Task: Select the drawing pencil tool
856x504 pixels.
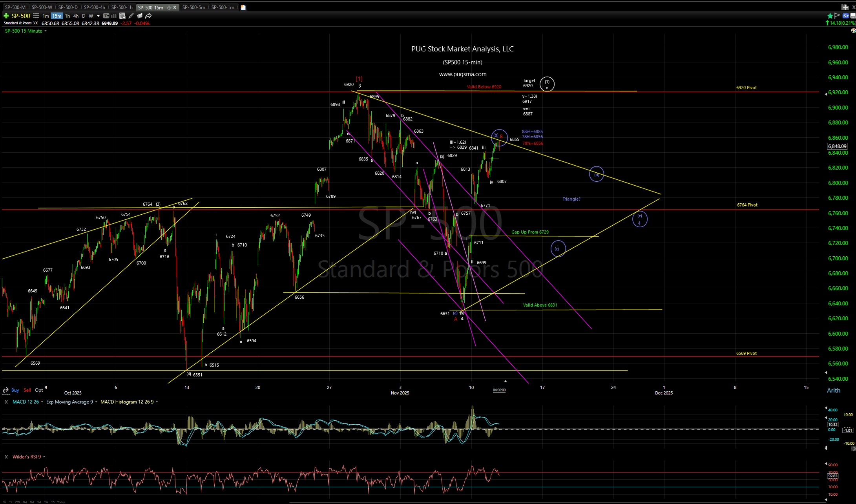Action: coord(131,16)
